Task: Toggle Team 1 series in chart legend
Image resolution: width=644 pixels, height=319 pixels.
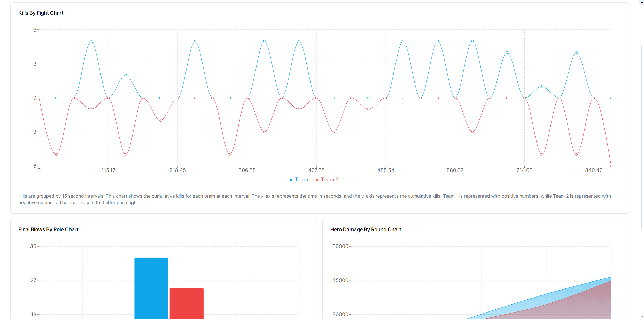Action: tap(303, 180)
